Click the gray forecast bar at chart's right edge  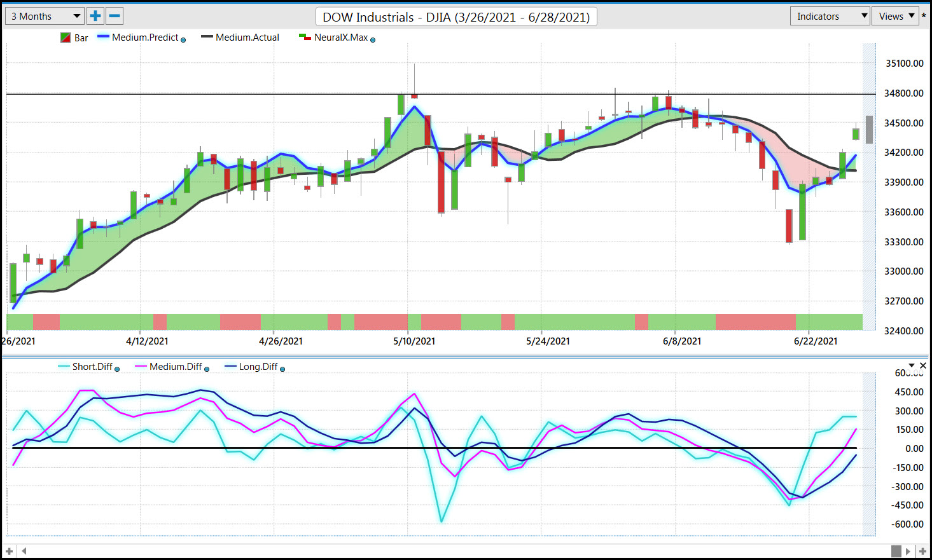[869, 129]
